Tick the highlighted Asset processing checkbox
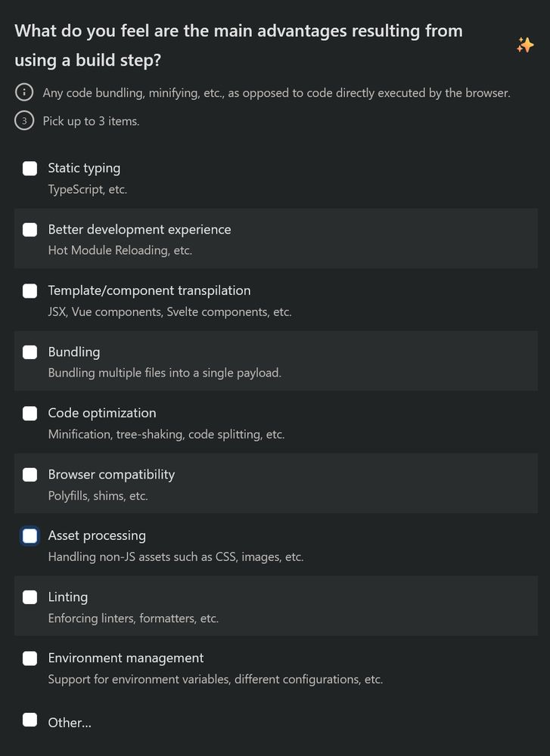Image resolution: width=550 pixels, height=756 pixels. tap(30, 535)
